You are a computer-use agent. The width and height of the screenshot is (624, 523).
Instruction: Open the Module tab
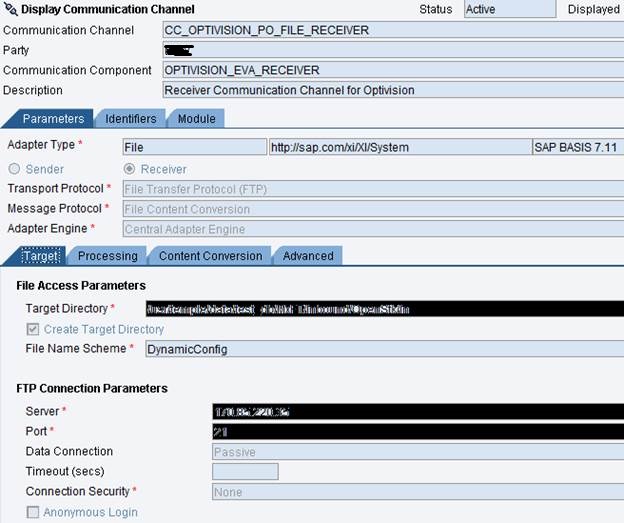point(197,119)
